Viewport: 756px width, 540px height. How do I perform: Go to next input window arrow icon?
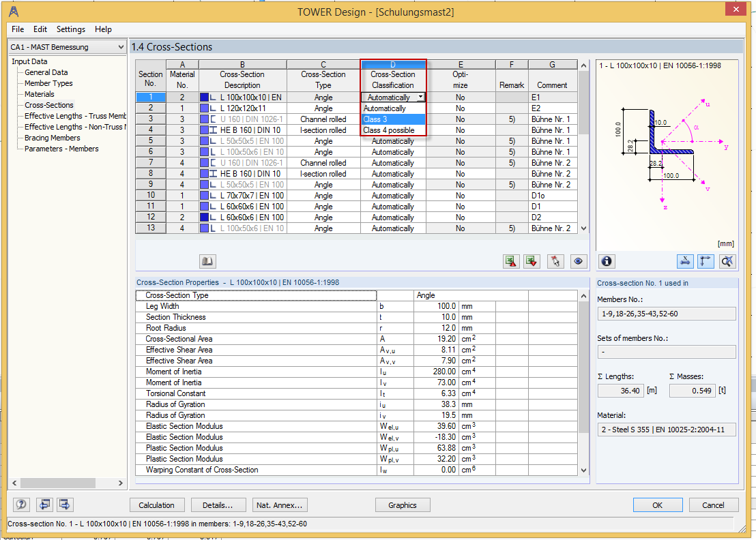pyautogui.click(x=65, y=505)
